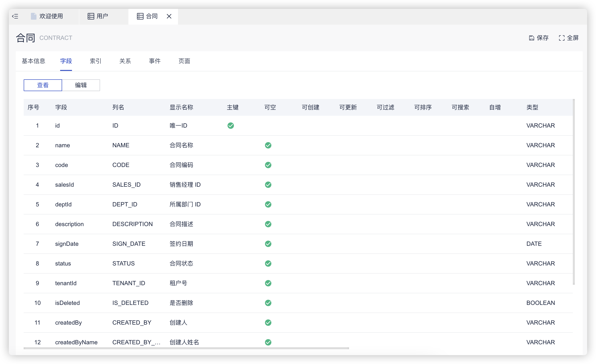
Task: Switch to 编辑 mode
Action: (81, 85)
